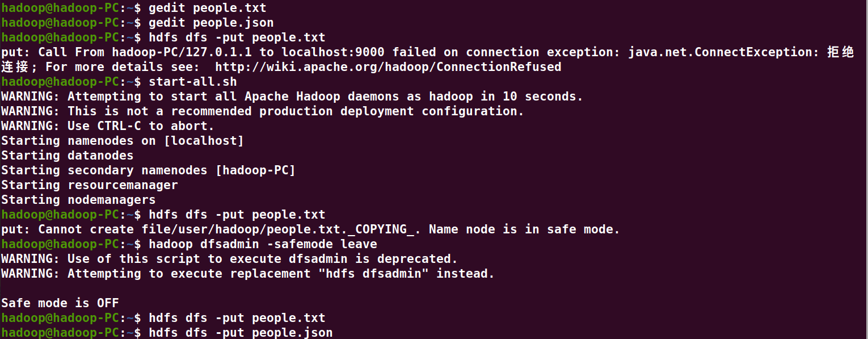The height and width of the screenshot is (339, 868).
Task: Click the "WARNING: Use CTRL-C to abort." line
Action: 108,126
